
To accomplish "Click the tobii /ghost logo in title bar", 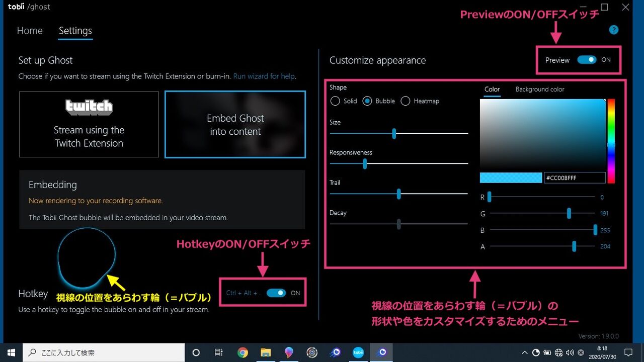I will tap(29, 7).
